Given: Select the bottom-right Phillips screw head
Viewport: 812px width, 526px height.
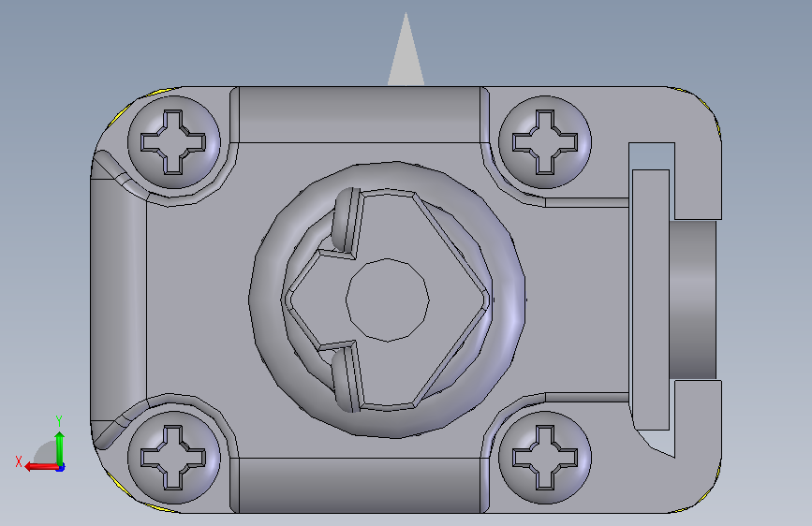Looking at the screenshot, I should point(545,458).
